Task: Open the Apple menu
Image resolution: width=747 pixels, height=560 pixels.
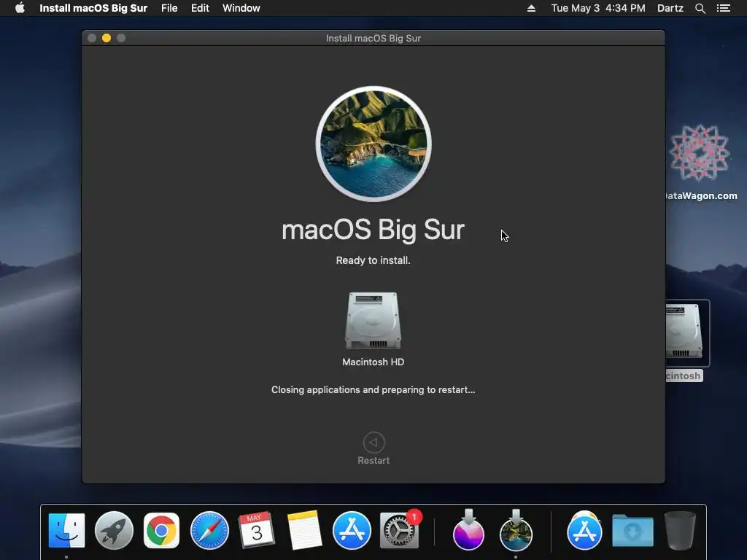Action: point(20,8)
